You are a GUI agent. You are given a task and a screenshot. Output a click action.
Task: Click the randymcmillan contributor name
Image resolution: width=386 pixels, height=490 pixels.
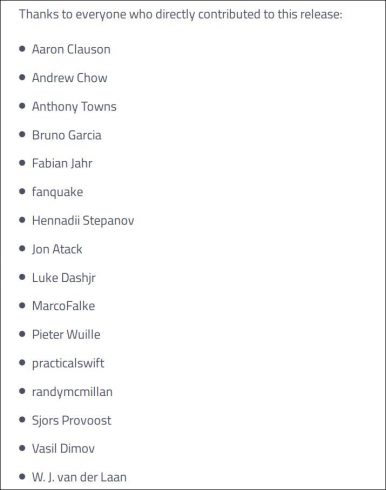coord(72,392)
